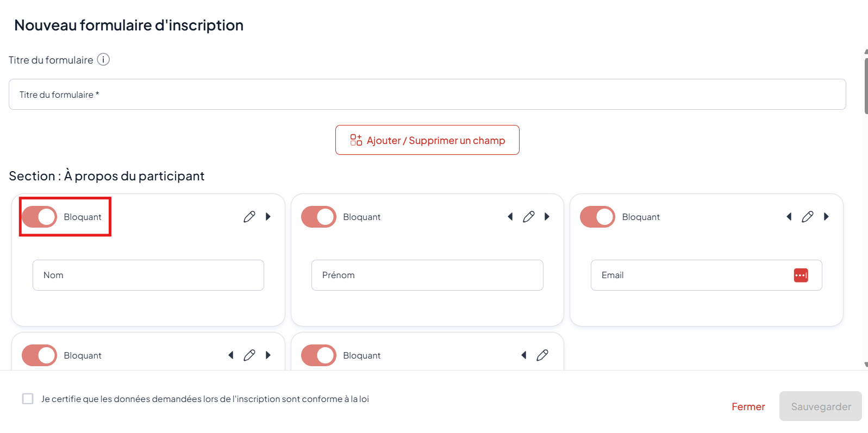Move the Prénom field left with arrow
868x433 pixels.
click(x=510, y=217)
